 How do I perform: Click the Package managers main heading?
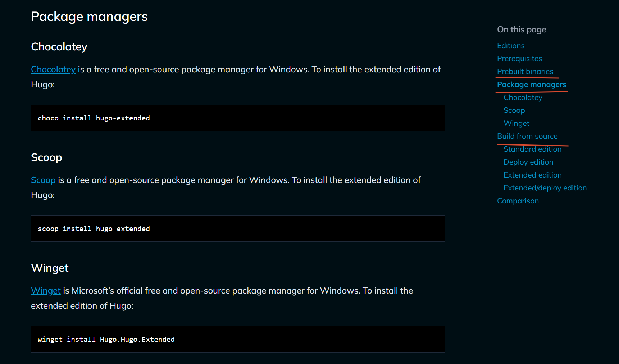click(x=90, y=17)
